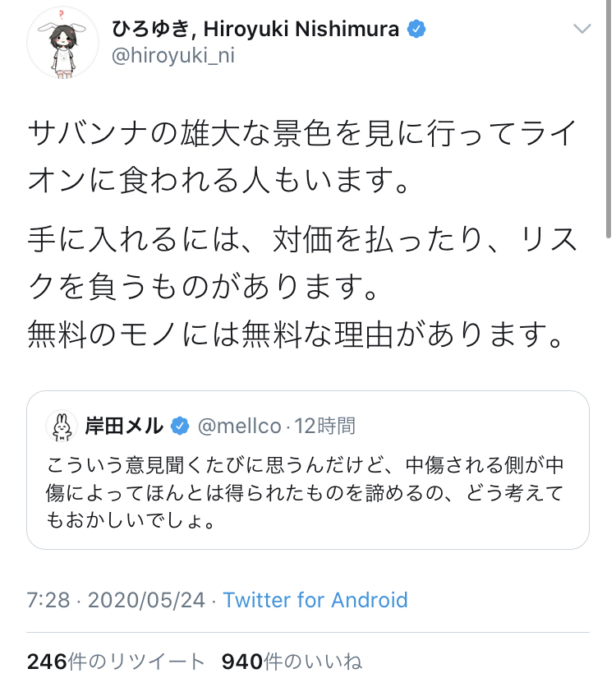The image size is (616, 678).
Task: Click the 7:28 · 2020/05/24 timestamp
Action: [x=116, y=600]
